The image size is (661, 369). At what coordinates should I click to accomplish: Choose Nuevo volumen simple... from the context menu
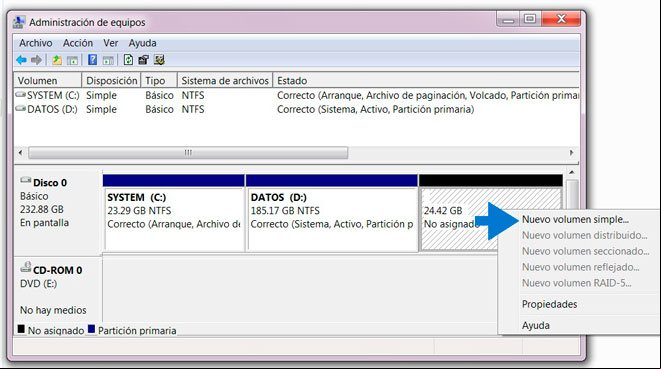575,219
